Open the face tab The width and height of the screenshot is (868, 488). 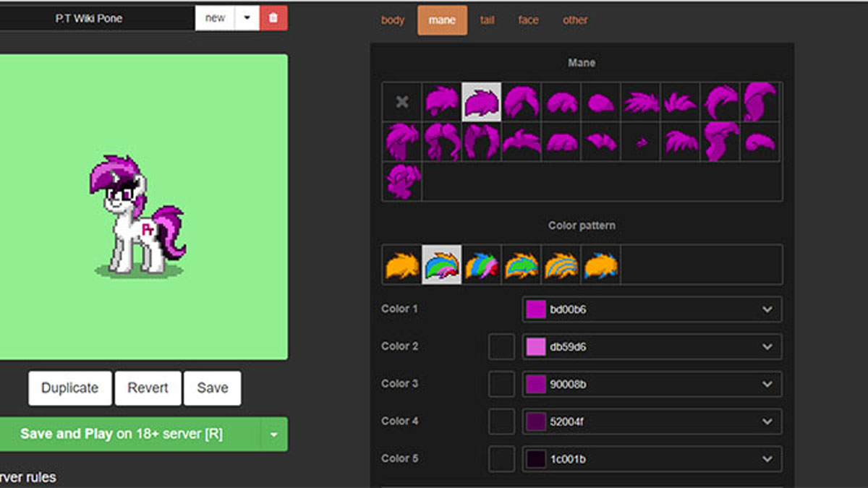[x=528, y=20]
